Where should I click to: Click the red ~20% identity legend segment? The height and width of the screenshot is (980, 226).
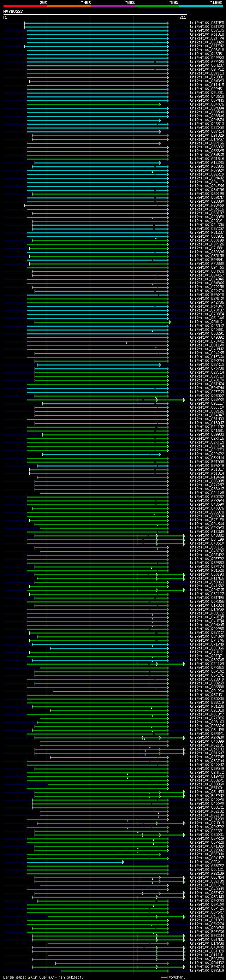coord(25,6)
